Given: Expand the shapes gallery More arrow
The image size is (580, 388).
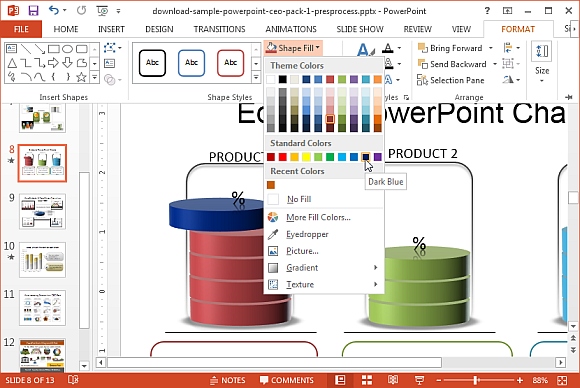Looking at the screenshot, I should coord(95,77).
